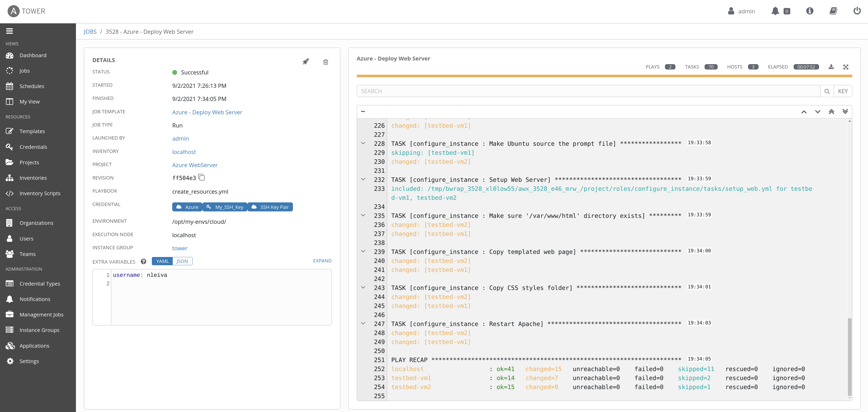Download job output with download icon
The height and width of the screenshot is (412, 868).
tap(831, 67)
